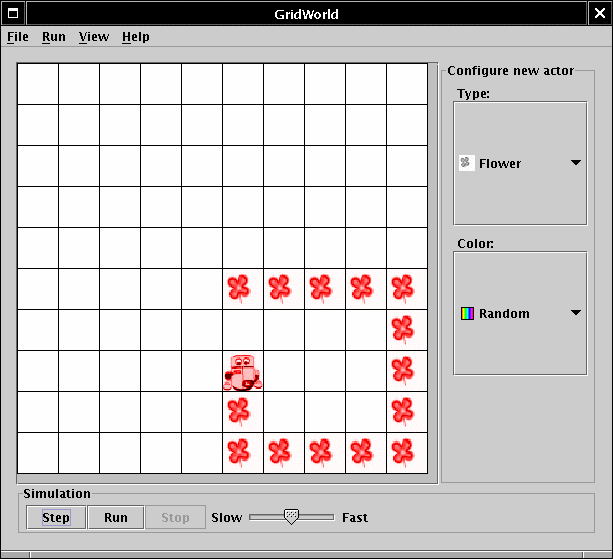Close the GridWorld window
The height and width of the screenshot is (559, 613).
[600, 14]
